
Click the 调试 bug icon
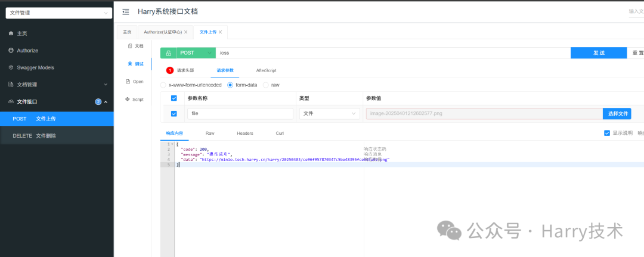(130, 64)
